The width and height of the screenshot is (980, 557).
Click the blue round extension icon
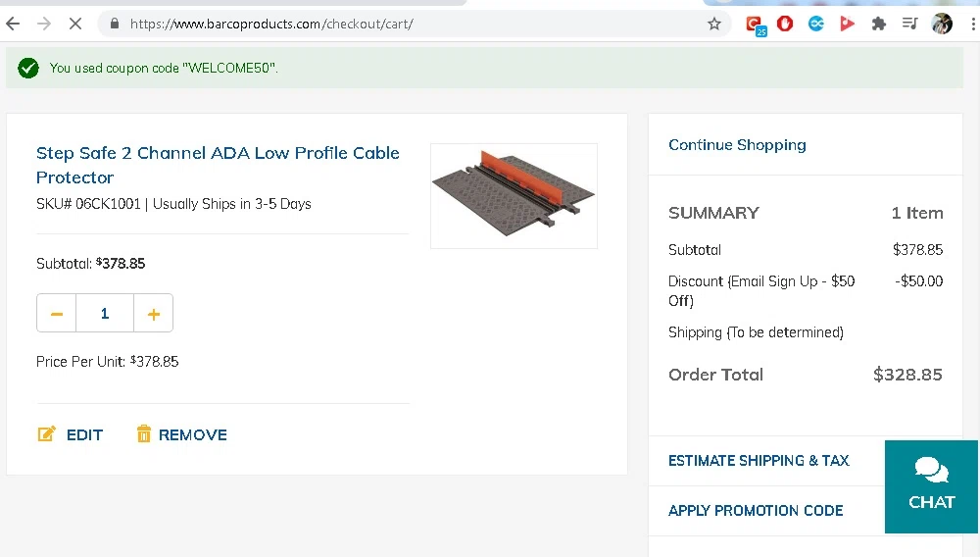[x=816, y=24]
